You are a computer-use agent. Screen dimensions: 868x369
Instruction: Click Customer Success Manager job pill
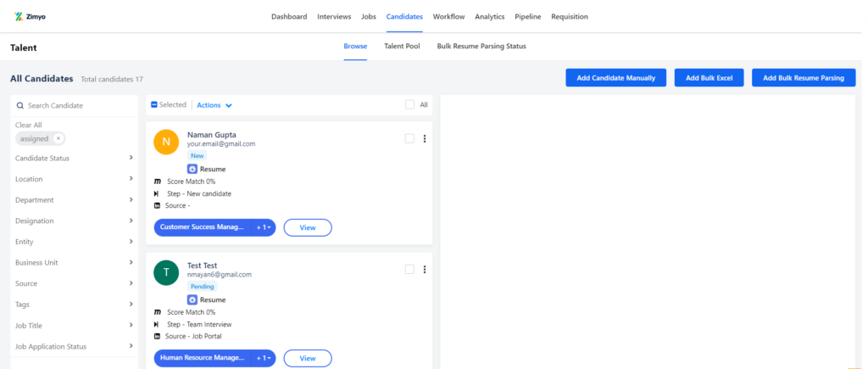point(202,227)
